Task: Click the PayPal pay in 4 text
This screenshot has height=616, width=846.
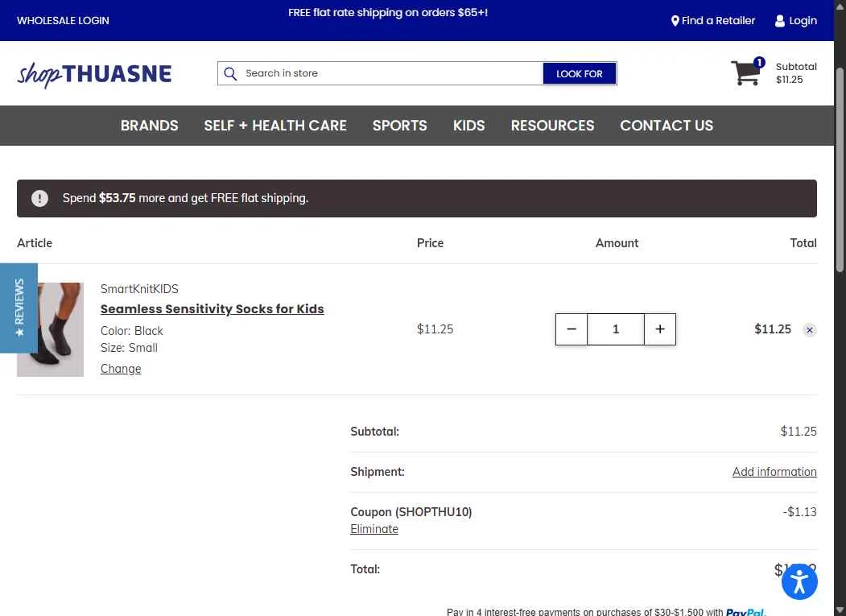Action: tap(606, 612)
